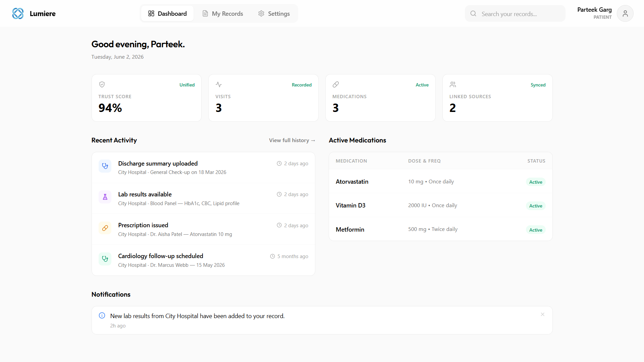The image size is (644, 362).
Task: Click the STATUS column header
Action: click(x=536, y=161)
